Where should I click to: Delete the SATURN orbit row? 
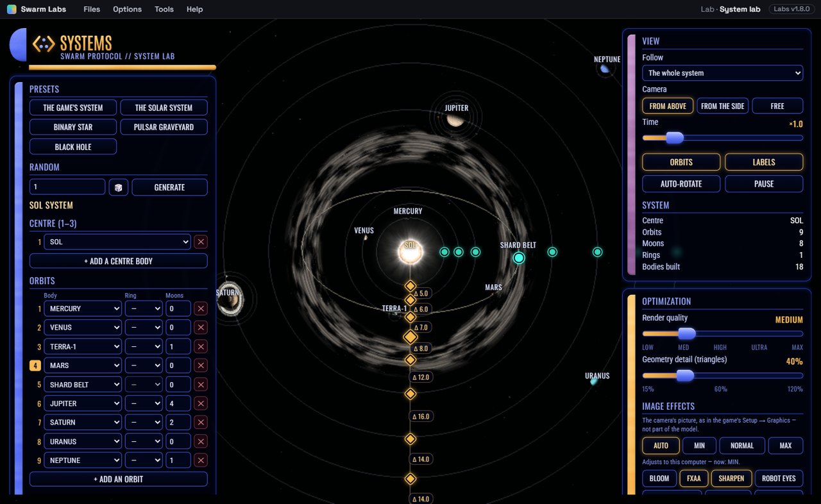[x=201, y=423]
